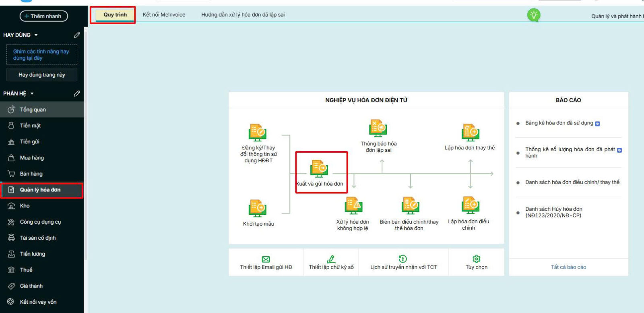Open the Xuất và gửi hóa đơn icon
The width and height of the screenshot is (644, 313).
tap(319, 169)
